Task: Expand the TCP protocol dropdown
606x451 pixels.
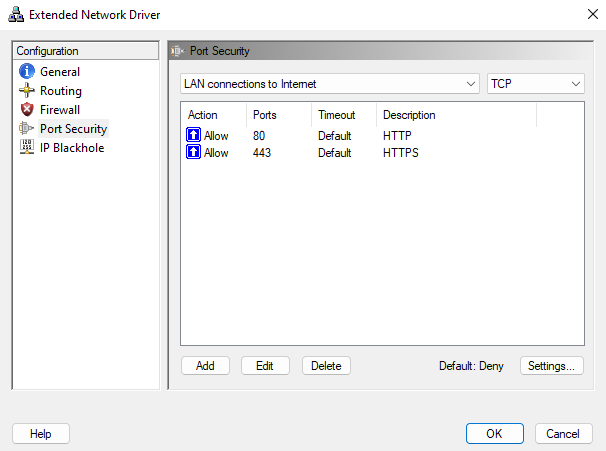Action: pyautogui.click(x=535, y=84)
